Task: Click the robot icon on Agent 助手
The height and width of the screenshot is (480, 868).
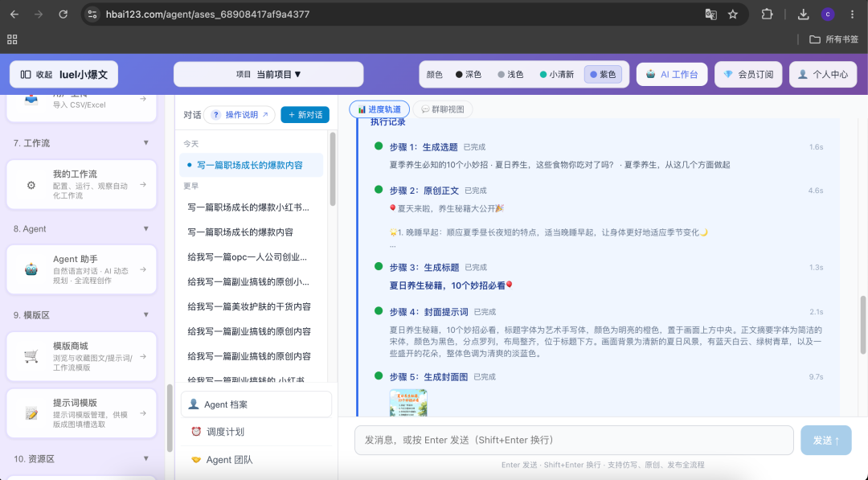Action: (x=31, y=269)
